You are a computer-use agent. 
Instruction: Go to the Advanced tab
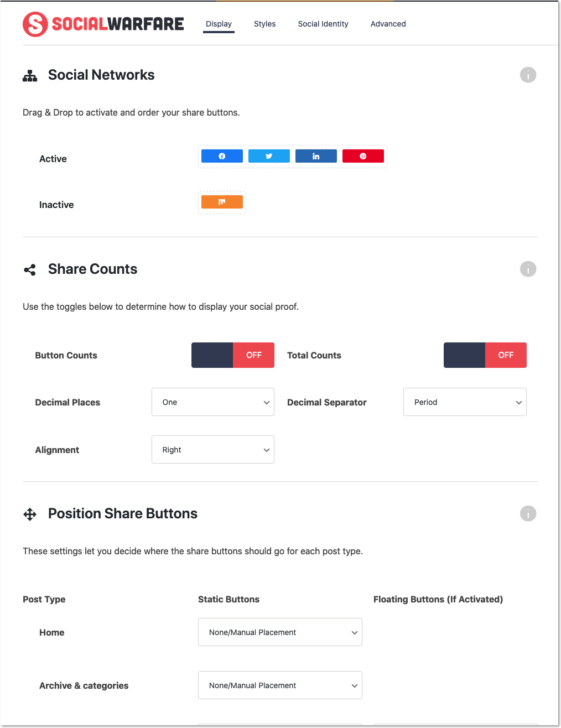[x=388, y=24]
